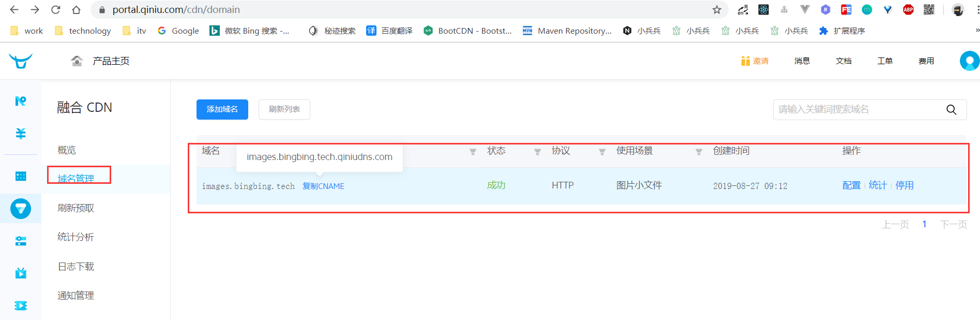This screenshot has height=320, width=980.
Task: Click the Qiniu bull logo
Action: [21, 61]
